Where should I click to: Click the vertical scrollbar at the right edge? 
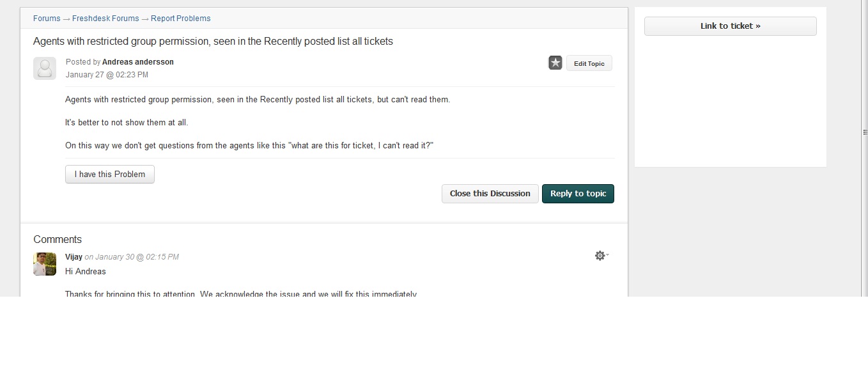864,132
